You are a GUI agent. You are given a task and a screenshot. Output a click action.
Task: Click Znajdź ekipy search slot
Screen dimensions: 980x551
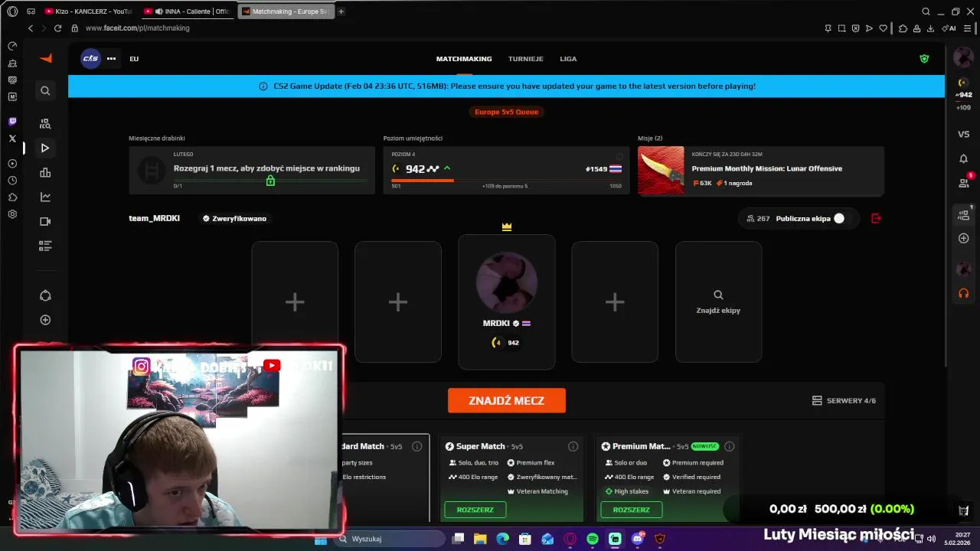point(718,302)
